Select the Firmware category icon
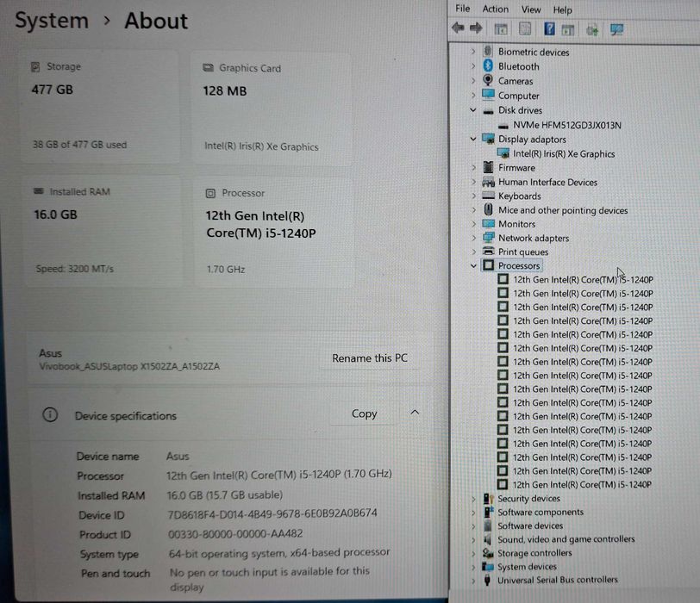Screen dimensions: 700x603 pos(489,167)
